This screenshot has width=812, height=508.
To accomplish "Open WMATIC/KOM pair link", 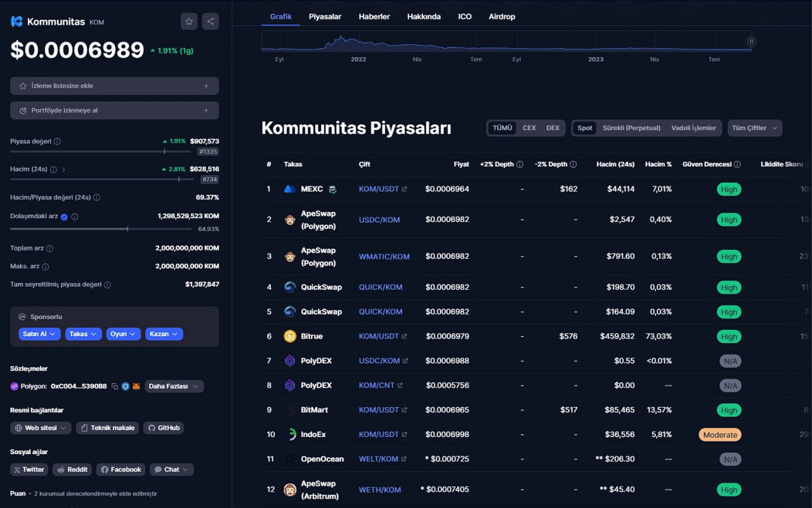I will point(384,257).
